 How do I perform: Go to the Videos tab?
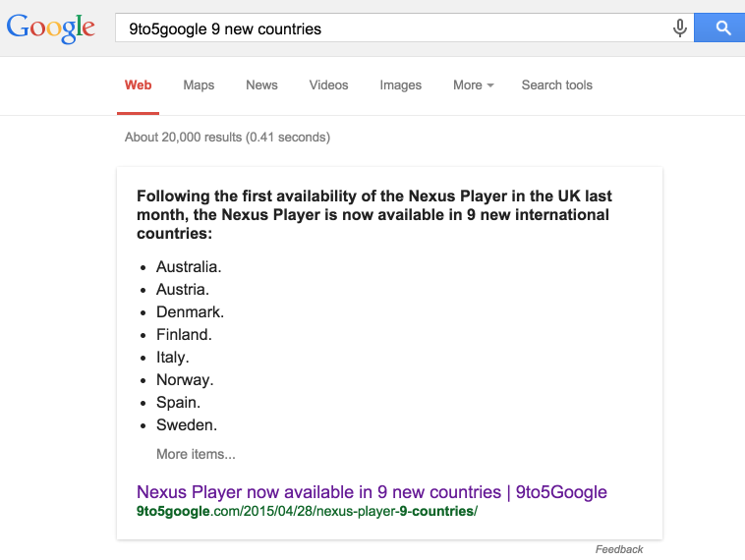[328, 85]
